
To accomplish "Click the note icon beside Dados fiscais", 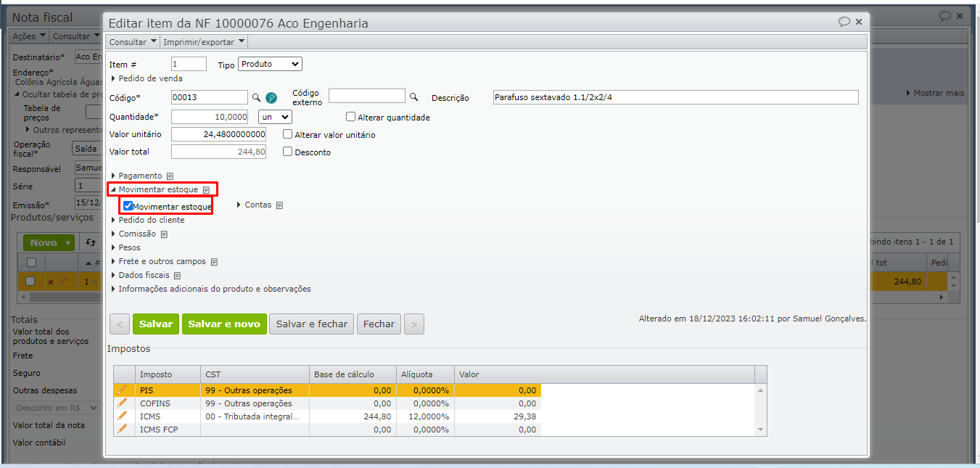I will click(x=177, y=276).
